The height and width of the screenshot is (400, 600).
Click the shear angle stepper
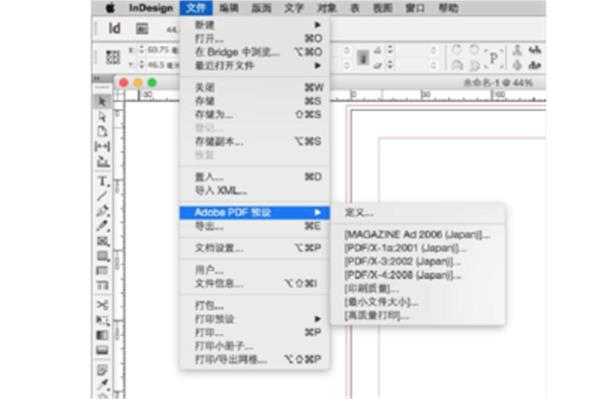click(x=390, y=65)
